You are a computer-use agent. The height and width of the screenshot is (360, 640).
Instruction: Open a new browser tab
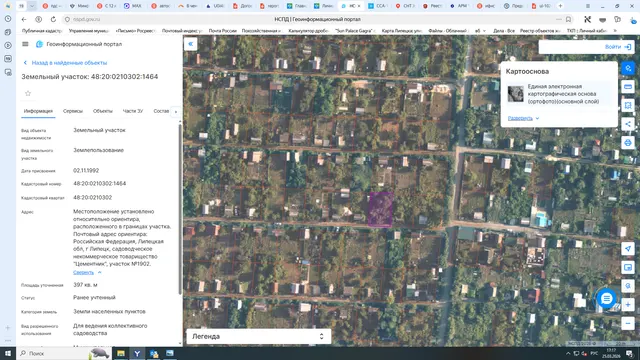coord(560,6)
